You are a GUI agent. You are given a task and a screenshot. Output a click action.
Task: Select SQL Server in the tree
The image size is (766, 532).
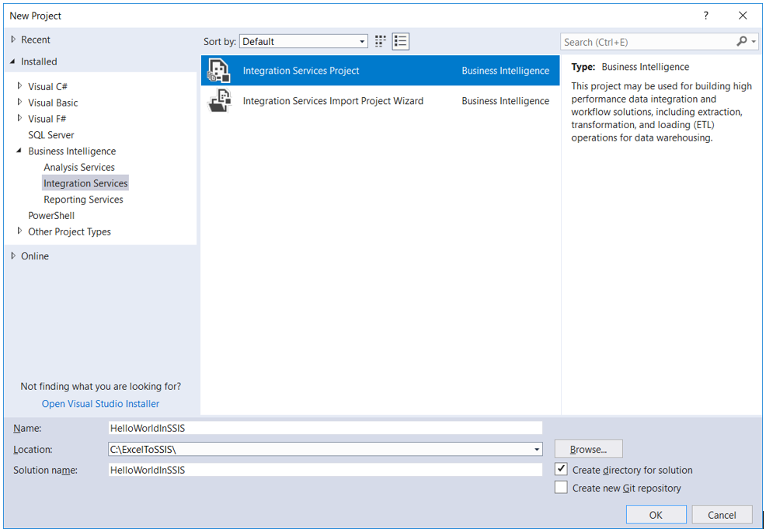pyautogui.click(x=51, y=135)
